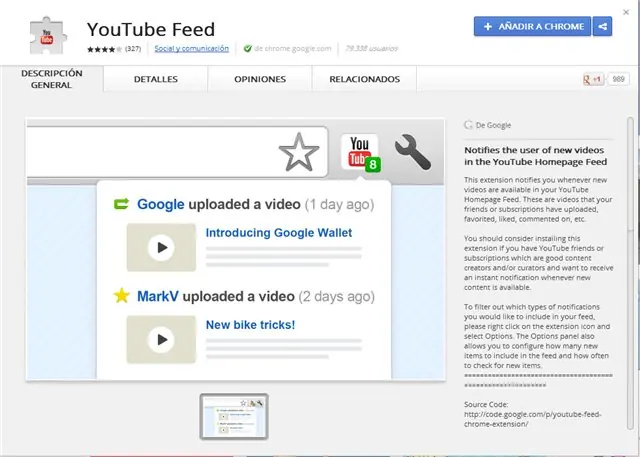Image resolution: width=640 pixels, height=457 pixels.
Task: Click the 79.338 usuarios text
Action: (371, 49)
